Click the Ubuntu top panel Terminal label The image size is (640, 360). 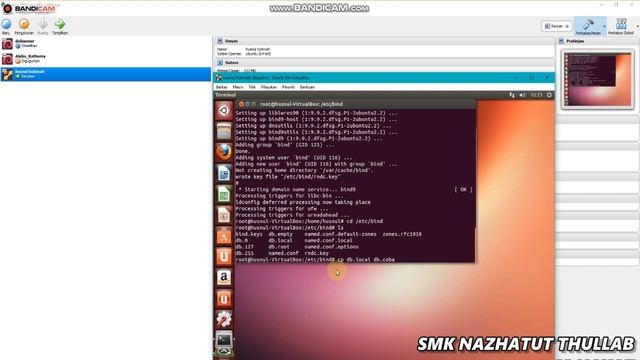[x=226, y=95]
